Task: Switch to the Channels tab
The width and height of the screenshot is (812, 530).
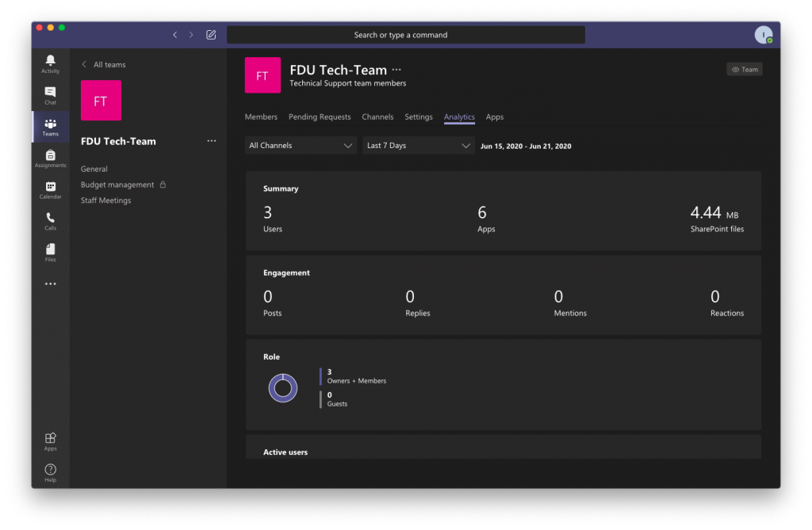Action: coord(377,117)
